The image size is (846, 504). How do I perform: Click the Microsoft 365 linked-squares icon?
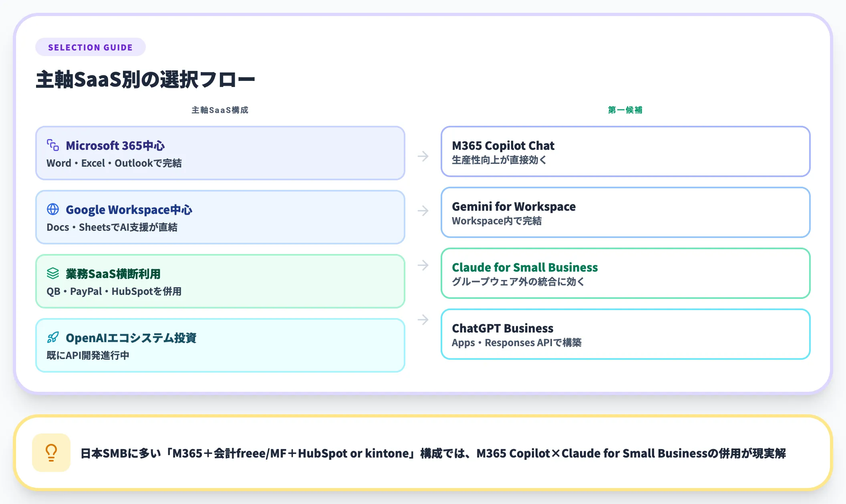[x=53, y=145]
